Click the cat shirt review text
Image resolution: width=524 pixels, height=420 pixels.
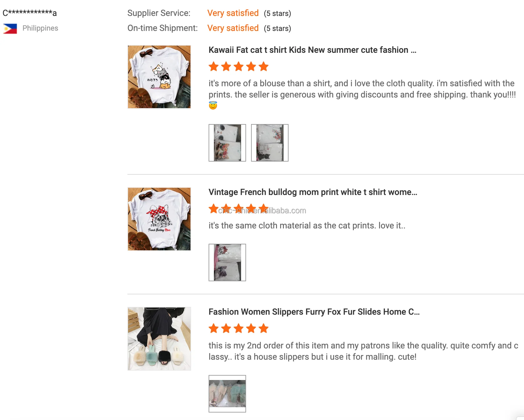[x=362, y=89]
